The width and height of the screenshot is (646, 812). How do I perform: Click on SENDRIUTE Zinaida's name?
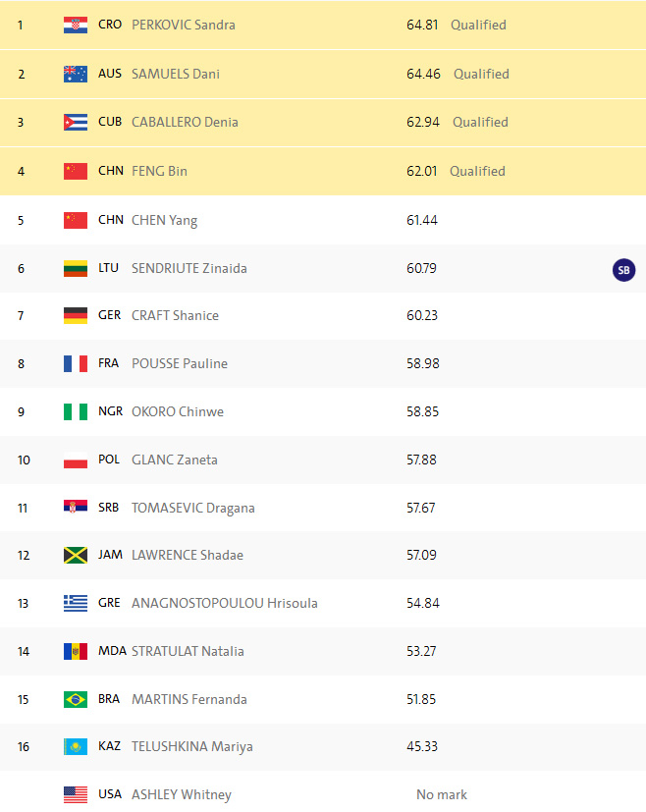(189, 268)
